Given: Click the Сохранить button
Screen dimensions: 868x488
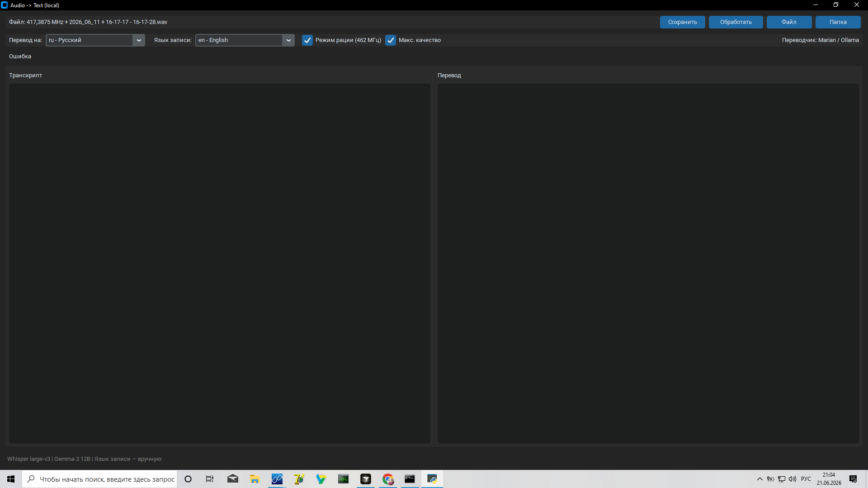Looking at the screenshot, I should [x=682, y=22].
